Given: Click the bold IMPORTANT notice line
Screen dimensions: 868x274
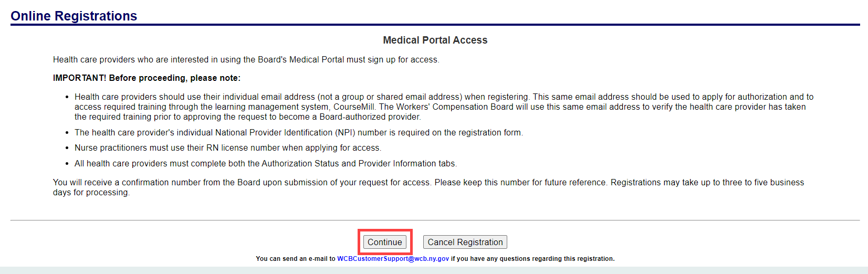Looking at the screenshot, I should (x=147, y=78).
